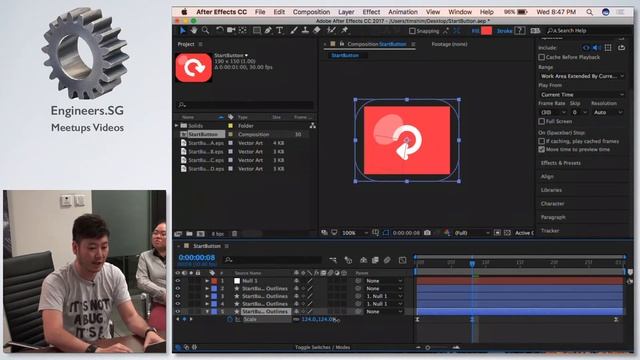Uncheck Move time to preview time
This screenshot has width=640, height=360.
(x=542, y=149)
